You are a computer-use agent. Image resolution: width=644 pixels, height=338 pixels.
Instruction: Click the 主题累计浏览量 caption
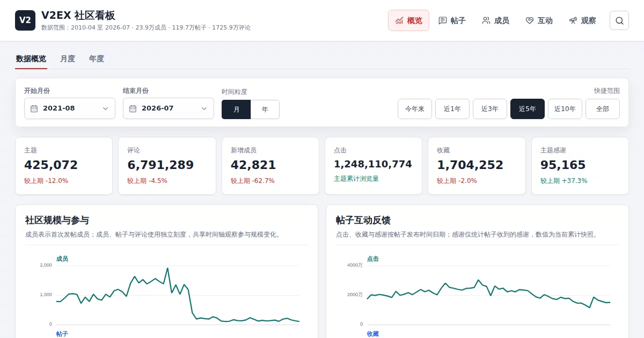(x=356, y=179)
